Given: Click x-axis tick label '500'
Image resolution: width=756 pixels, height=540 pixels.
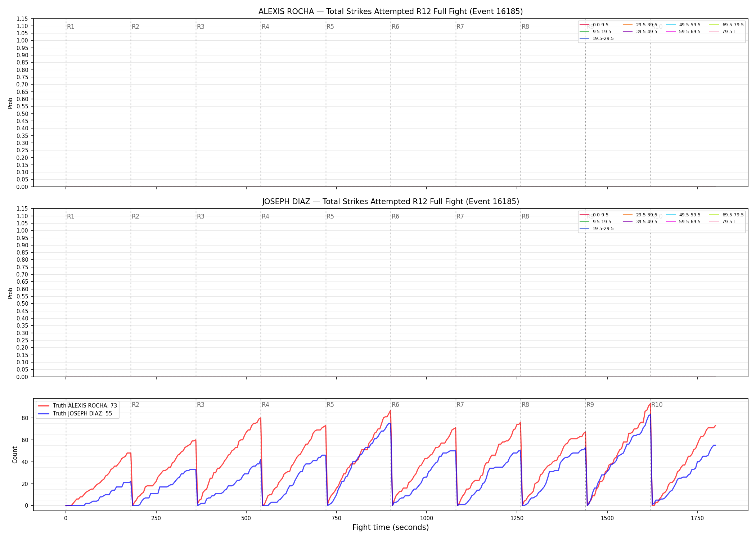Looking at the screenshot, I should point(246,518).
